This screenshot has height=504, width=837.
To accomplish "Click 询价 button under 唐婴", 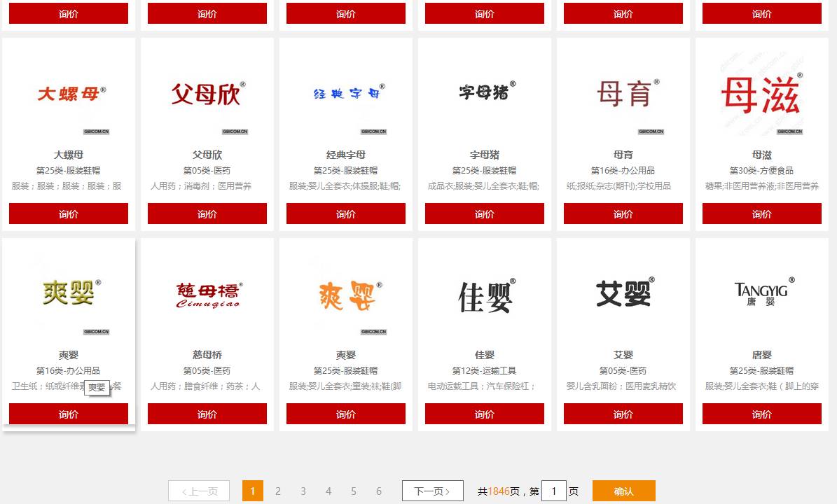I will (761, 414).
